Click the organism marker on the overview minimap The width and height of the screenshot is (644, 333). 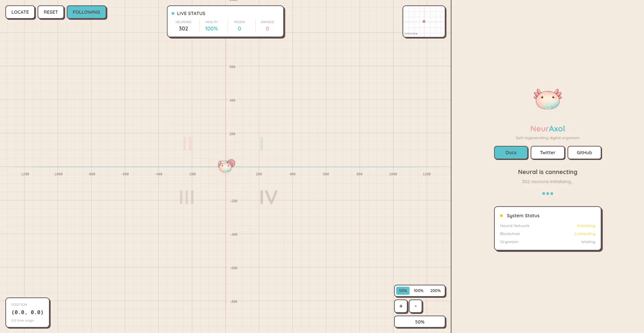point(424,21)
